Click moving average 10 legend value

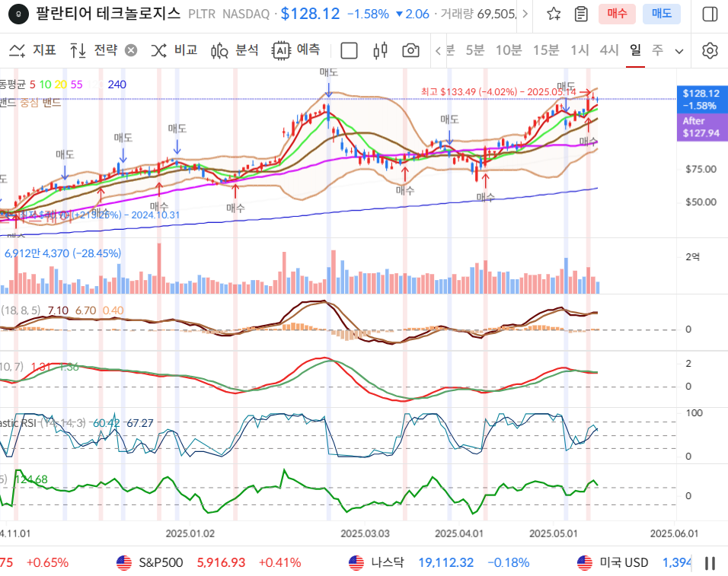tap(45, 84)
